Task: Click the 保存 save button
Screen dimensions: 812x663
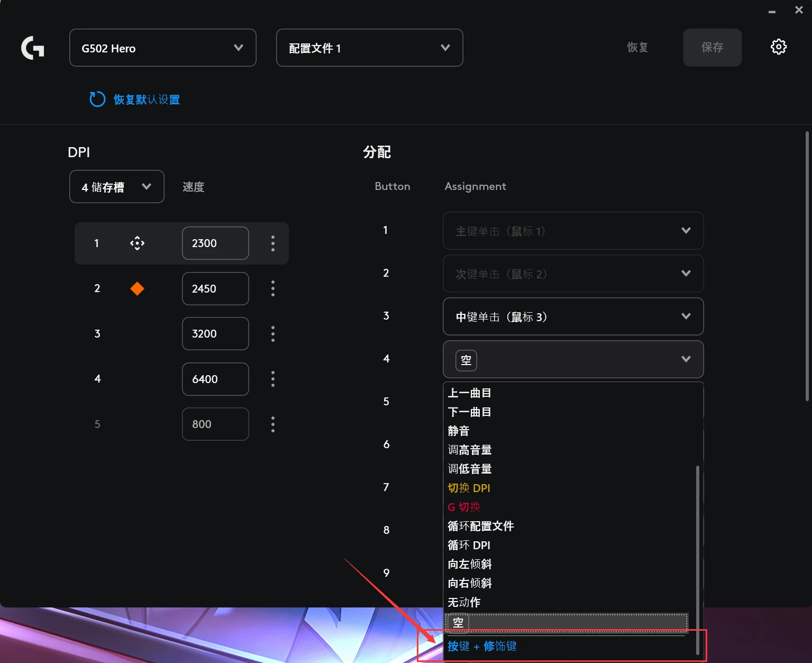Action: pos(712,47)
